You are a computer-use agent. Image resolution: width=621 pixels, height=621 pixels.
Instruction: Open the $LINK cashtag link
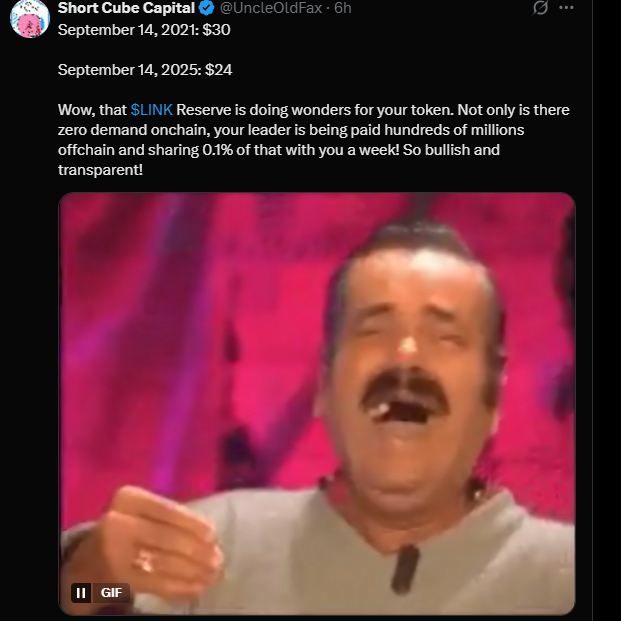click(152, 110)
